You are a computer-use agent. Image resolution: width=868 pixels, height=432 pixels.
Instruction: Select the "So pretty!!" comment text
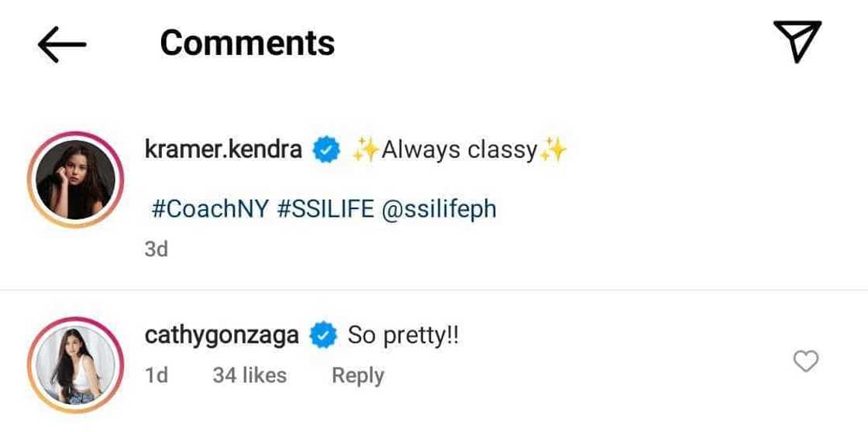coord(403,336)
